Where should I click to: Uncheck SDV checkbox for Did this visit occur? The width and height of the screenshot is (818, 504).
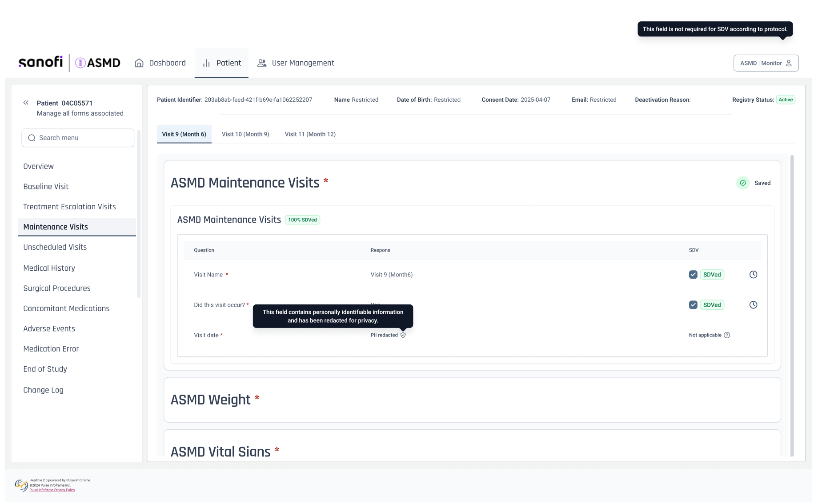tap(693, 305)
